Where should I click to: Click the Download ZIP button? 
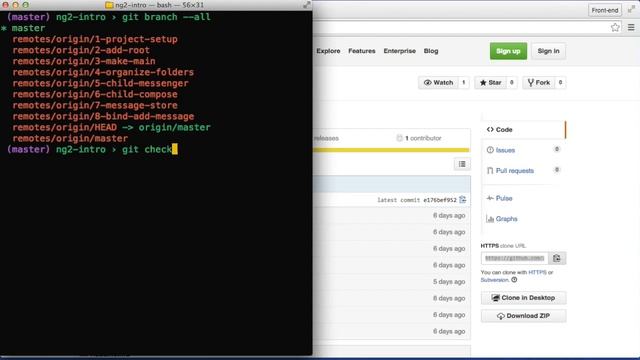[x=524, y=316]
